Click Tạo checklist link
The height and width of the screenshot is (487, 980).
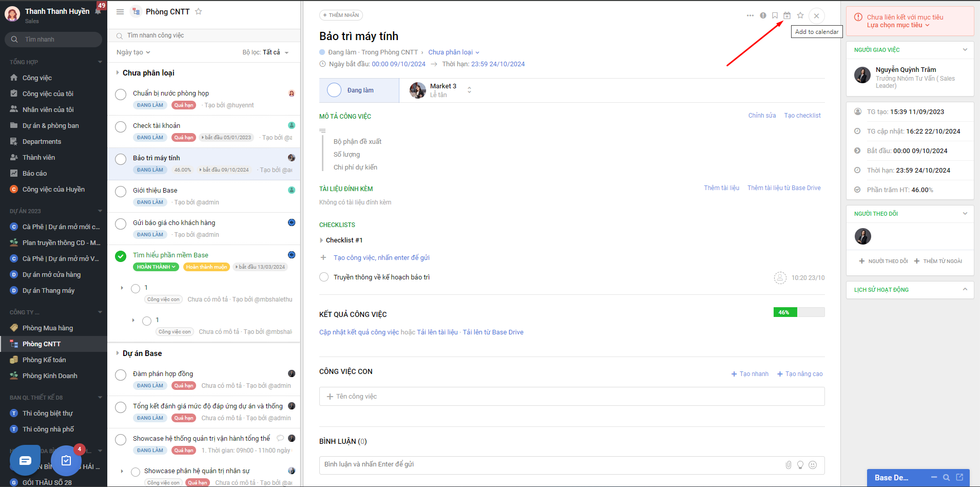click(802, 116)
